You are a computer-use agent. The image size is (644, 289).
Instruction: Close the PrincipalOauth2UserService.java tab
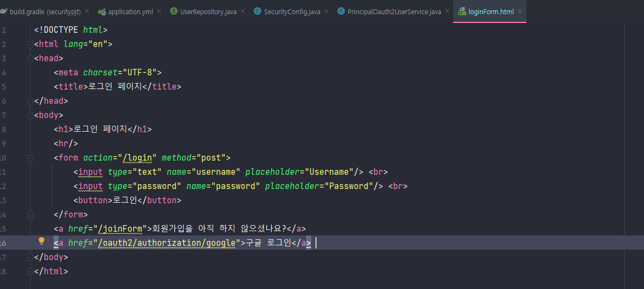448,11
